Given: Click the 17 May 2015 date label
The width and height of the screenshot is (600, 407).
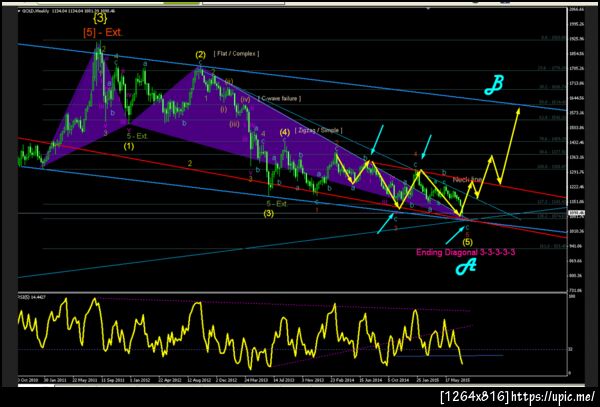Looking at the screenshot, I should (457, 380).
